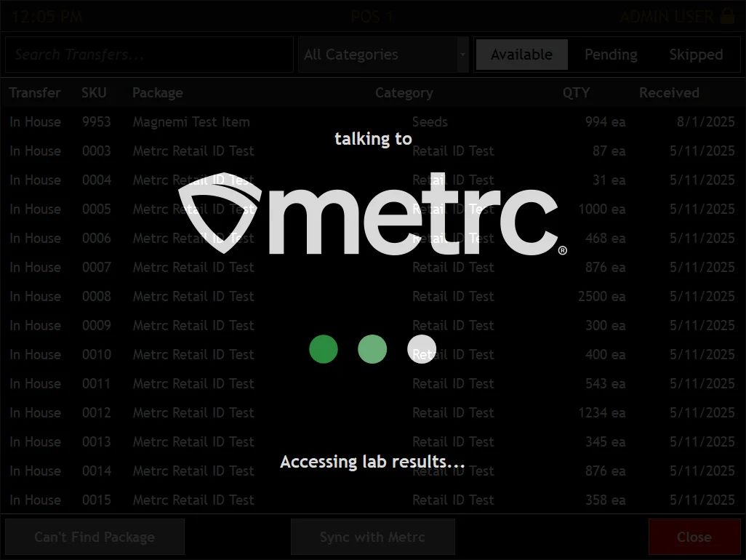Click the 300 ea quantity

coord(605,325)
